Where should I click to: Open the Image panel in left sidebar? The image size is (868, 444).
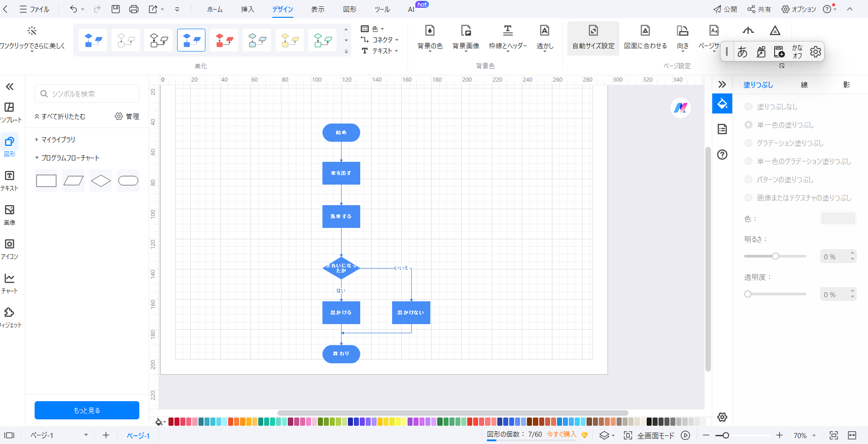coord(10,215)
